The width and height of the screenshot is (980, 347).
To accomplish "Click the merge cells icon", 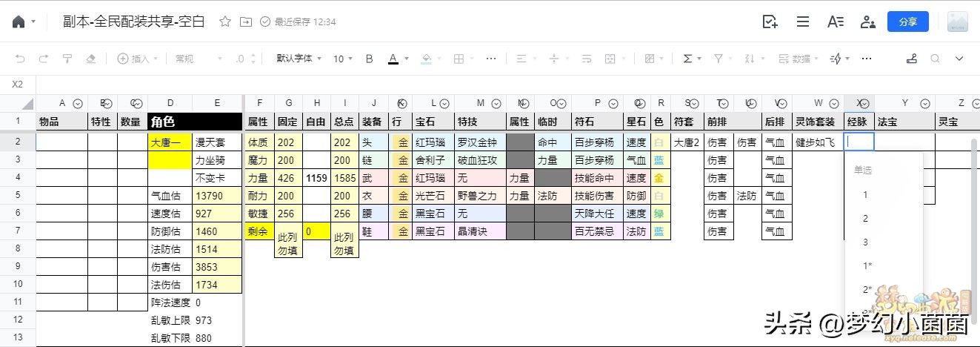I will 610,59.
